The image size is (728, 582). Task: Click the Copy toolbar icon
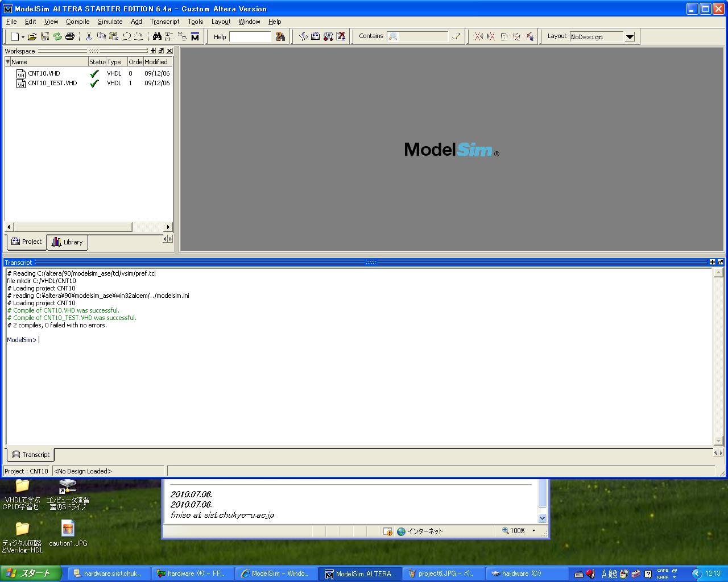101,36
